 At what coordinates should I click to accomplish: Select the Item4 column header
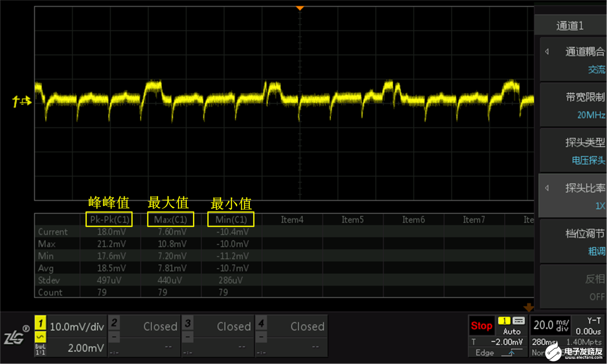pos(292,219)
